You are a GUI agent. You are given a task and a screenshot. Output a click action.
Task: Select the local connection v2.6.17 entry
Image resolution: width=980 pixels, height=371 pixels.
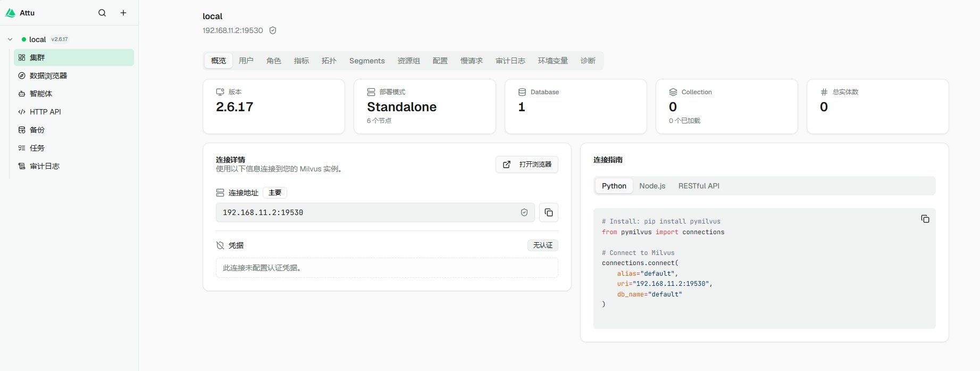(45, 39)
